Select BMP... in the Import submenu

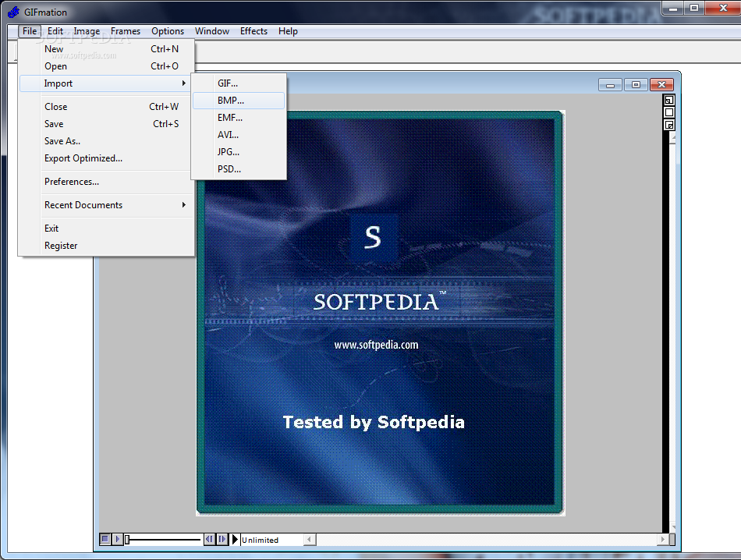tap(239, 101)
